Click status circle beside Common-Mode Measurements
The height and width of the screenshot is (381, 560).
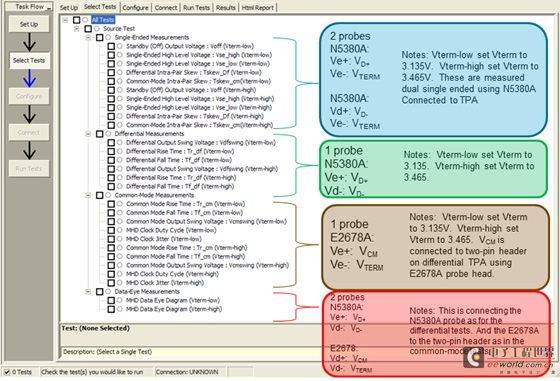108,195
